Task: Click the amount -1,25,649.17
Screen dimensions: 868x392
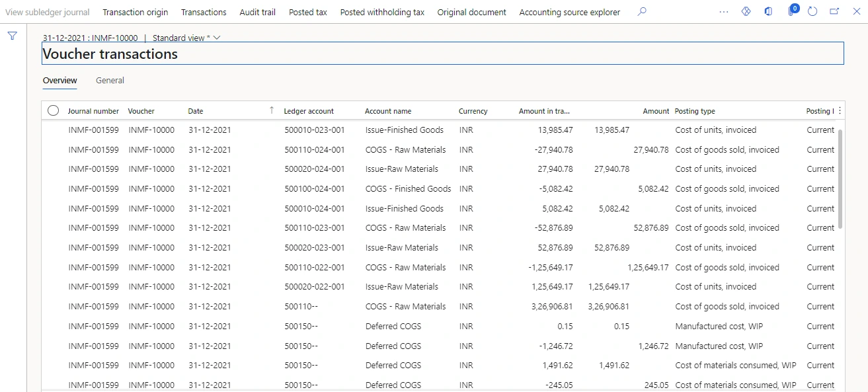Action: click(x=551, y=268)
